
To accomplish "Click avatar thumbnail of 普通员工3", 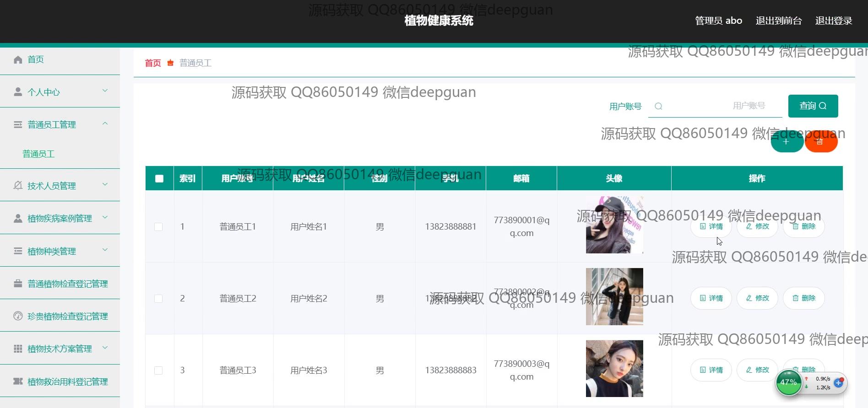I will (x=614, y=368).
